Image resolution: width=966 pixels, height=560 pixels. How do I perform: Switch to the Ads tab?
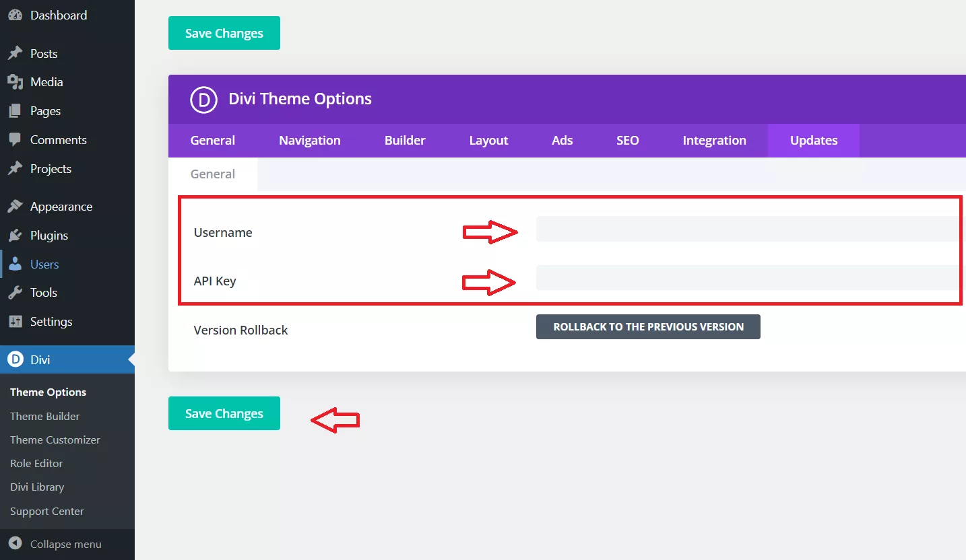click(562, 141)
